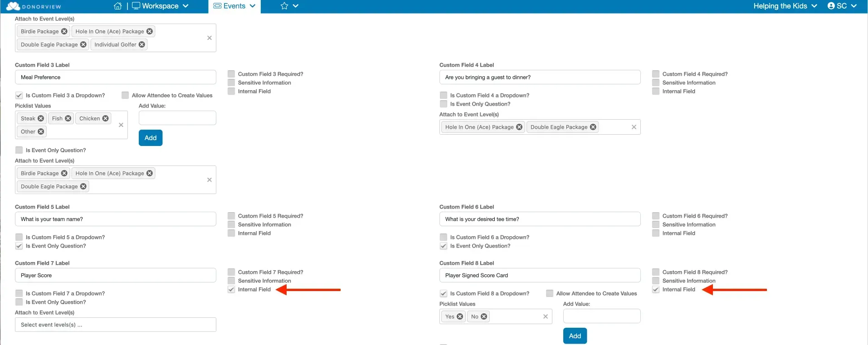868x345 pixels.
Task: Click the SC user account icon
Action: click(842, 6)
